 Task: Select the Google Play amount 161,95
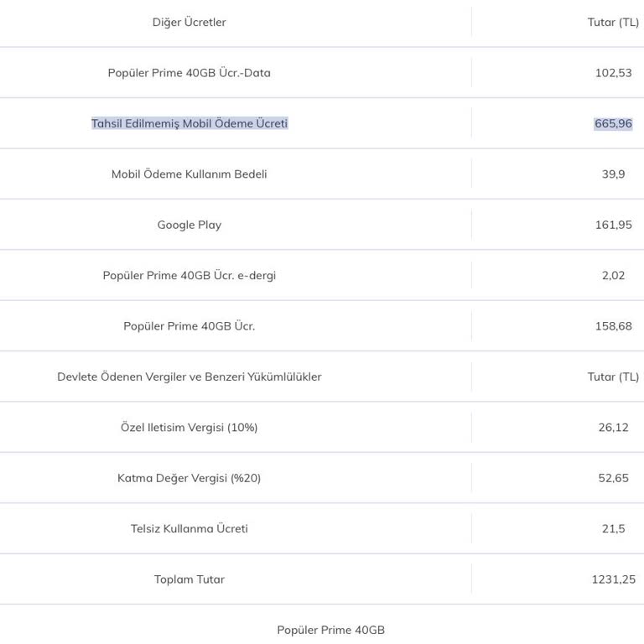(613, 225)
